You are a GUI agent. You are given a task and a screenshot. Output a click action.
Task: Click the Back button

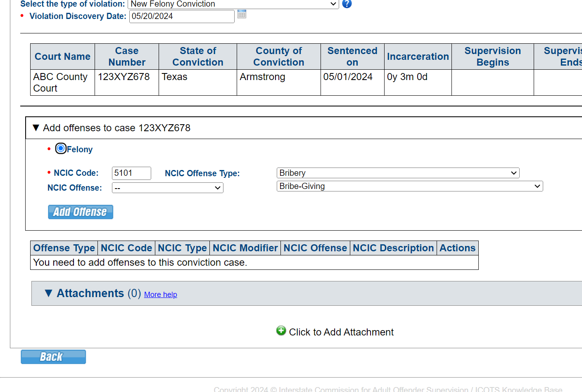53,357
